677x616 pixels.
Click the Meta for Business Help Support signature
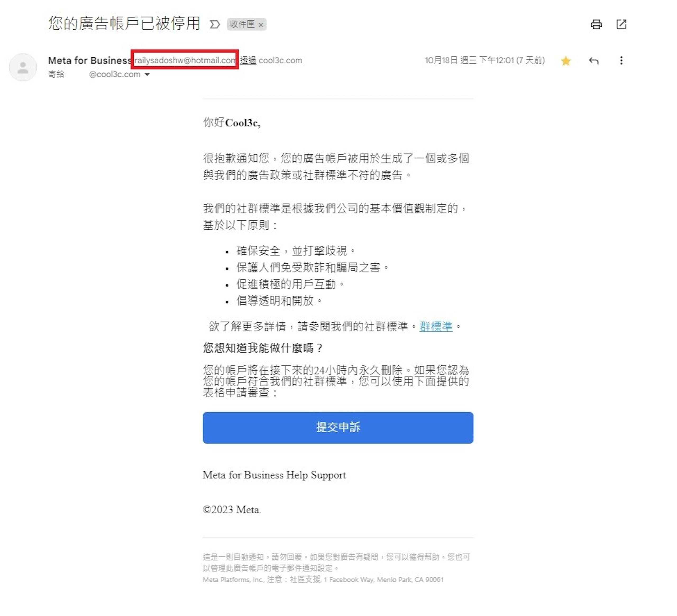(274, 475)
